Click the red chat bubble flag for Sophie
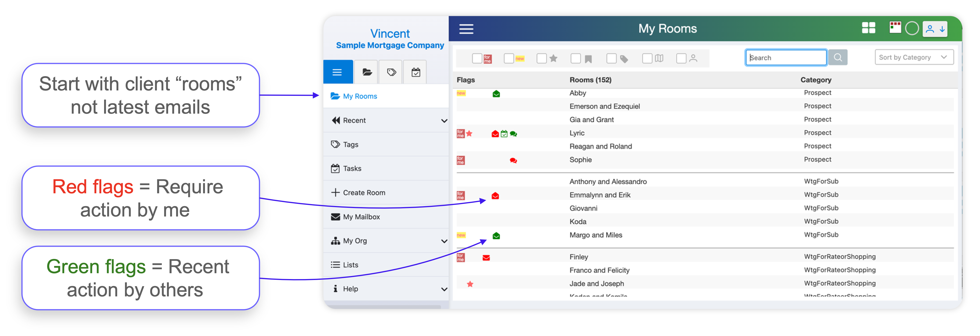This screenshot has height=336, width=980. (513, 161)
